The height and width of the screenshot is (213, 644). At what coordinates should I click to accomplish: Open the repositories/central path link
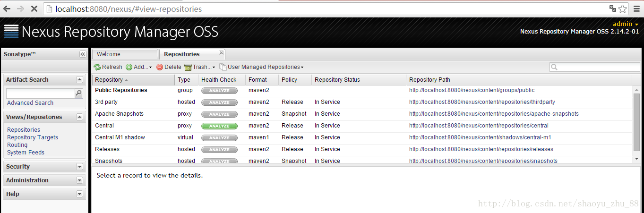click(x=479, y=126)
